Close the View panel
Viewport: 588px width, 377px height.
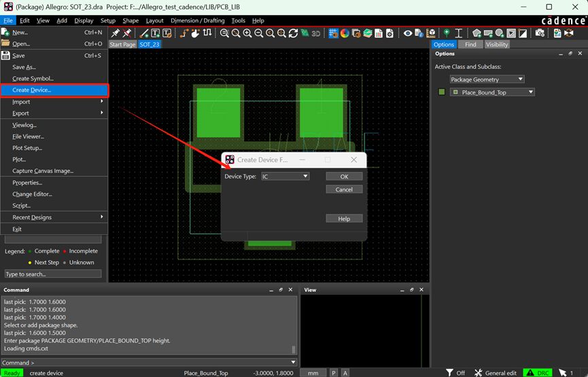pyautogui.click(x=421, y=290)
